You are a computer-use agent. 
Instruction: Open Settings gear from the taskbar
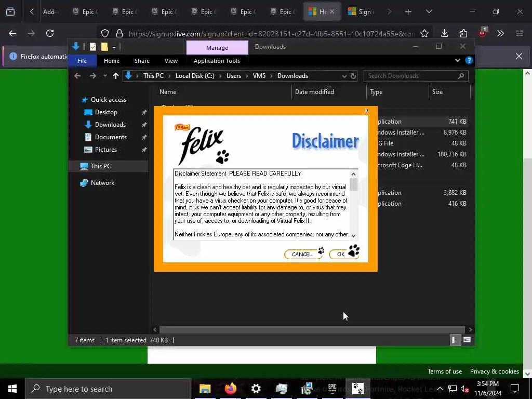pyautogui.click(x=256, y=389)
